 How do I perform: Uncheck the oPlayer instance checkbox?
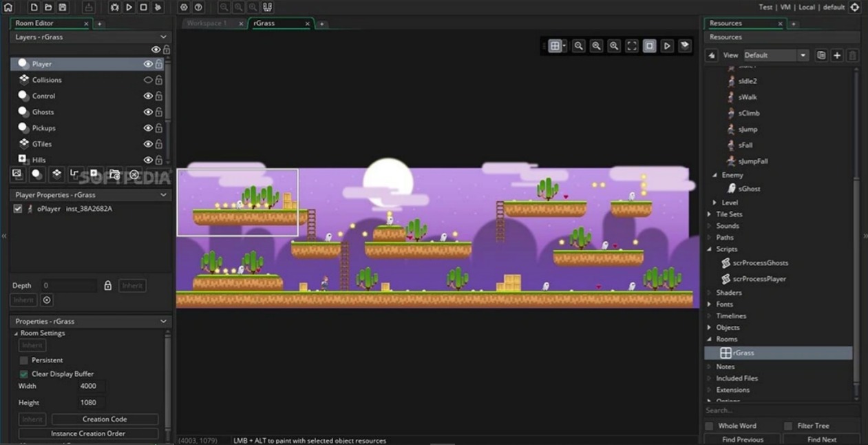coord(18,209)
